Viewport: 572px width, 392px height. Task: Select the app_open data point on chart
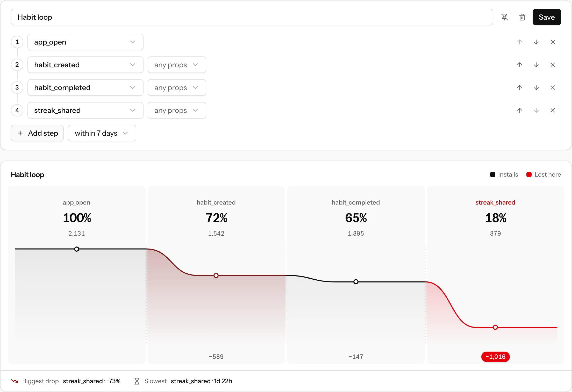77,249
